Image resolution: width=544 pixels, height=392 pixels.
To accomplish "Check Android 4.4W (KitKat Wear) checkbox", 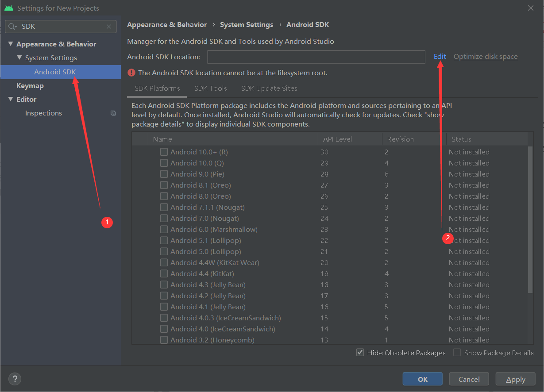I will click(x=164, y=262).
